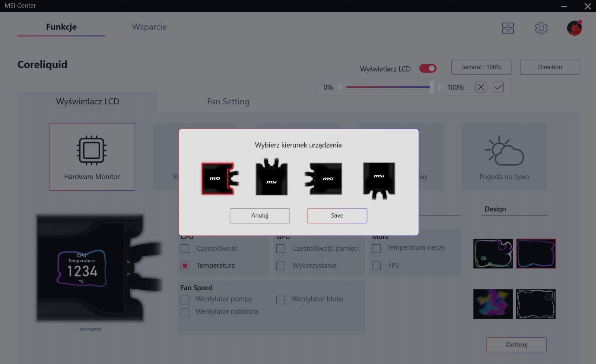Click the Coreliquid page title
Viewport: 596px width, 364px height.
(42, 64)
